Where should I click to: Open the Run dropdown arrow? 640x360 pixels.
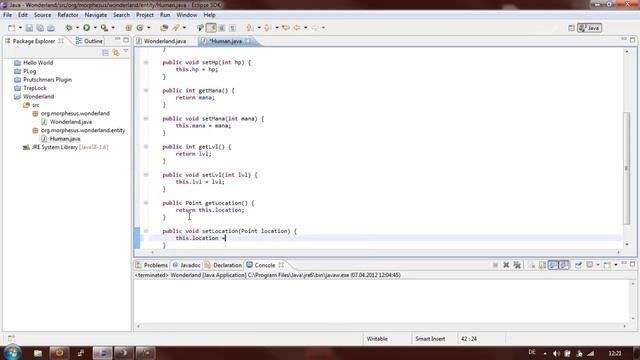[x=95, y=28]
